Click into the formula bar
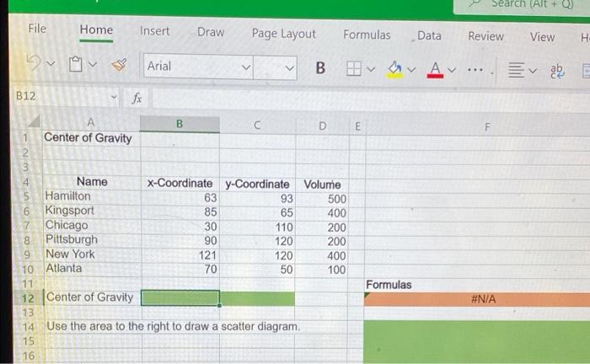 pyautogui.click(x=371, y=100)
